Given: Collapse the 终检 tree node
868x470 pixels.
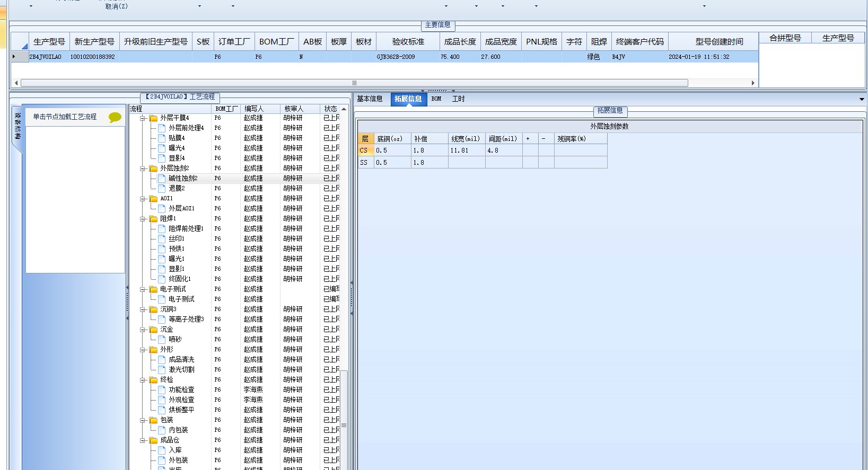Looking at the screenshot, I should point(143,380).
